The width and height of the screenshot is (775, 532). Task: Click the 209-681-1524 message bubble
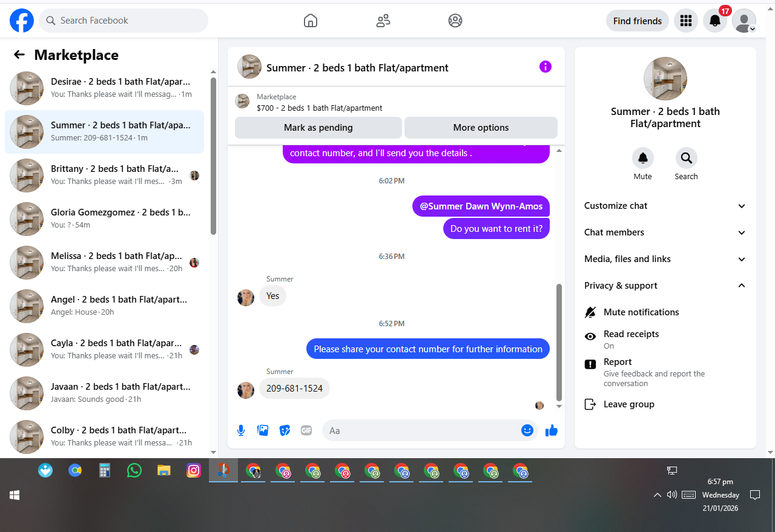tap(295, 389)
